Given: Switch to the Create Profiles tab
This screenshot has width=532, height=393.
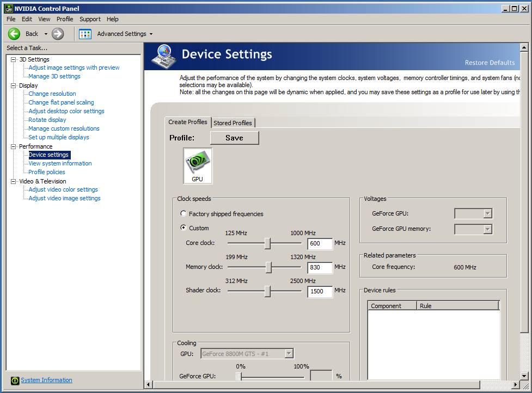Looking at the screenshot, I should click(x=188, y=122).
